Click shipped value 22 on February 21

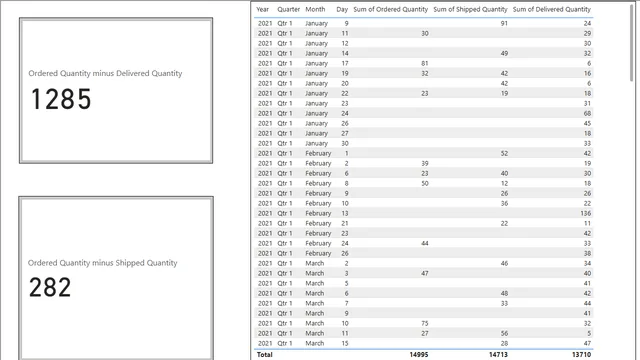click(x=504, y=223)
